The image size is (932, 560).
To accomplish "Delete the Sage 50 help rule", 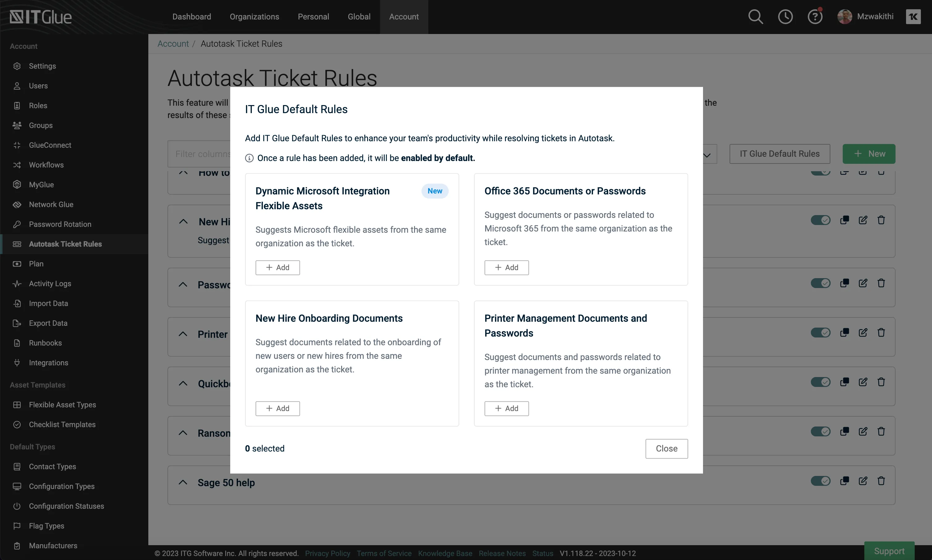I will [x=881, y=481].
